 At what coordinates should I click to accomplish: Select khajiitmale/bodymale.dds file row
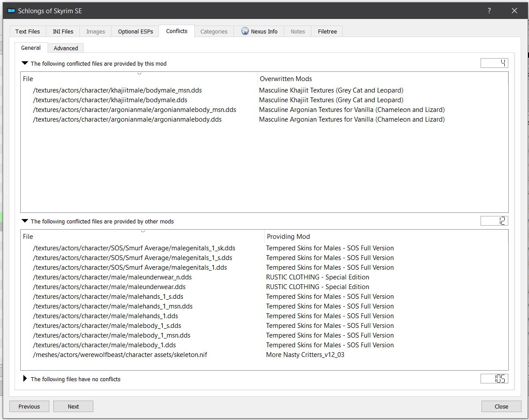[x=264, y=100]
